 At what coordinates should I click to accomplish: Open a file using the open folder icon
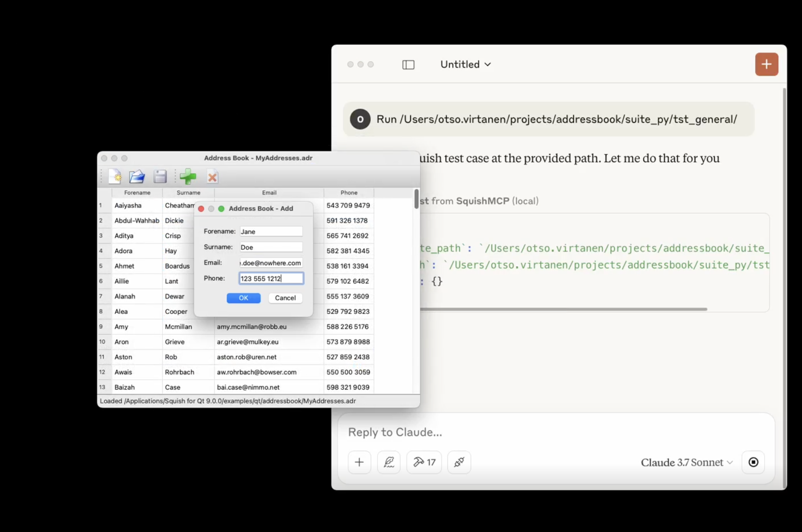click(x=137, y=176)
